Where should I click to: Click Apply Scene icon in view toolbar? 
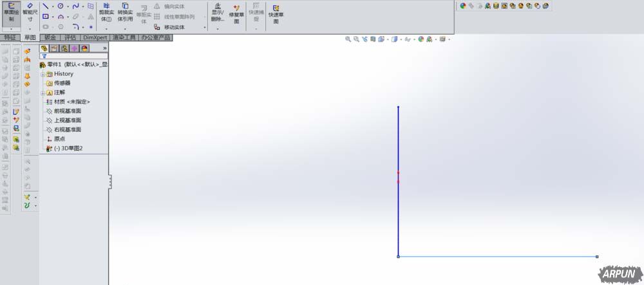tap(429, 39)
